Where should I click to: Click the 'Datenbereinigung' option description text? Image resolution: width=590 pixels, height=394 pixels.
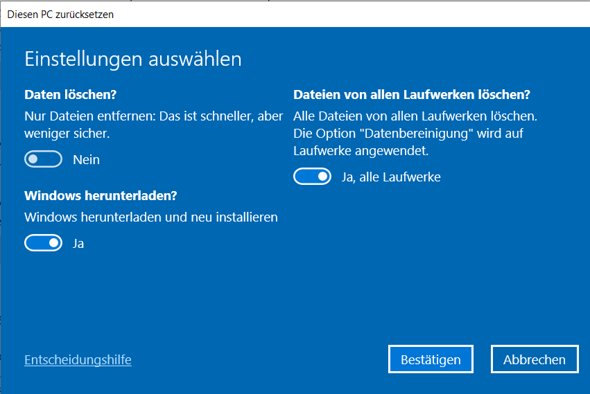click(x=415, y=133)
